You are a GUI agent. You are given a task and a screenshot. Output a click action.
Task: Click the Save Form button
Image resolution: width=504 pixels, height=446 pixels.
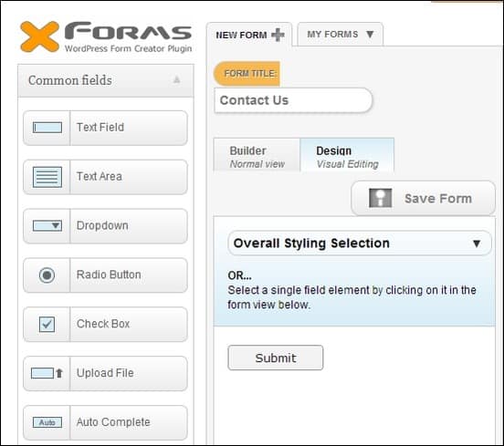point(423,198)
